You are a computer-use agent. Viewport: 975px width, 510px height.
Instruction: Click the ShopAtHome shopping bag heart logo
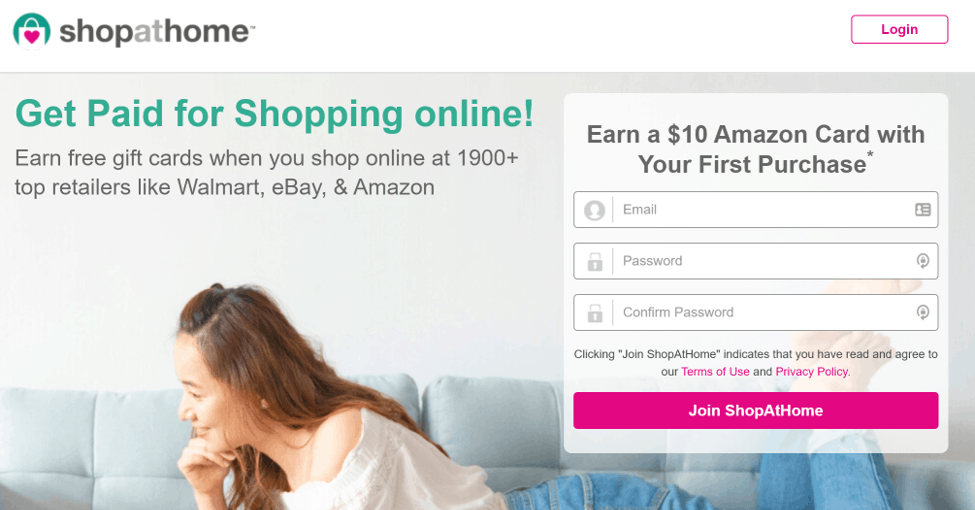(x=32, y=30)
